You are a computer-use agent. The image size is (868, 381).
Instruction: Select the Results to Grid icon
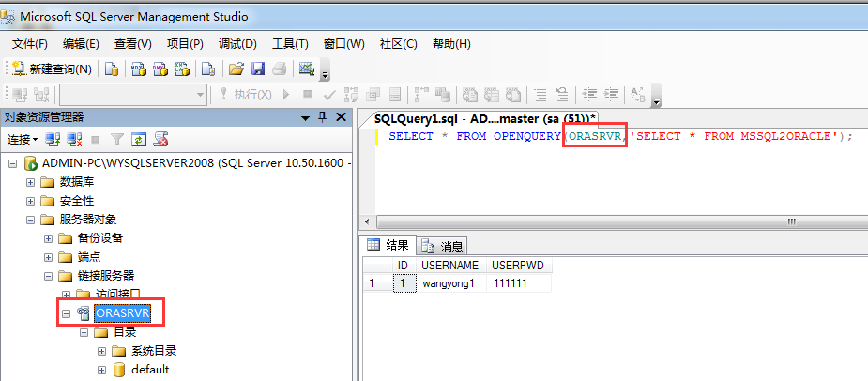[492, 95]
